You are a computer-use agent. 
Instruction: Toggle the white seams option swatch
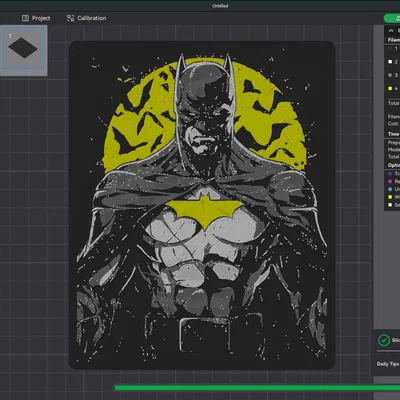(390, 205)
